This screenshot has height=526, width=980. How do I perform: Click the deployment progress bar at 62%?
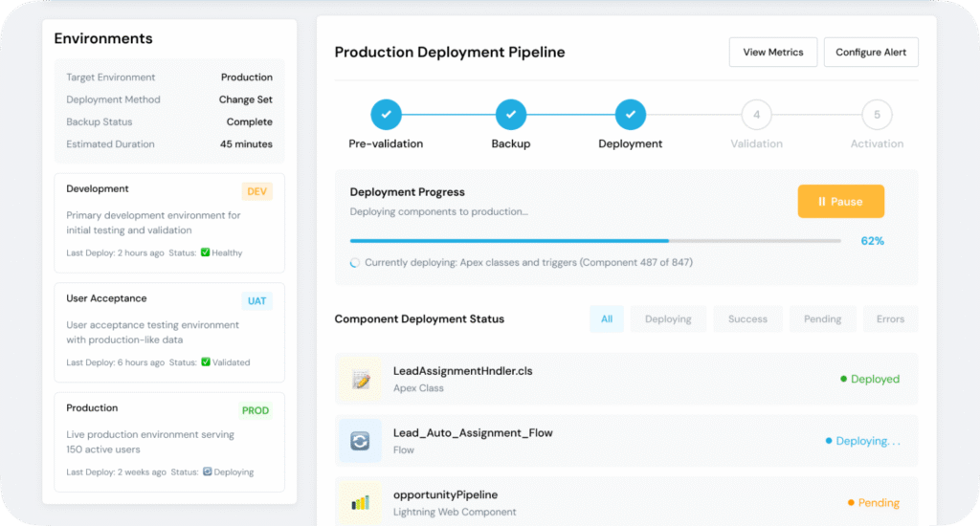(595, 241)
